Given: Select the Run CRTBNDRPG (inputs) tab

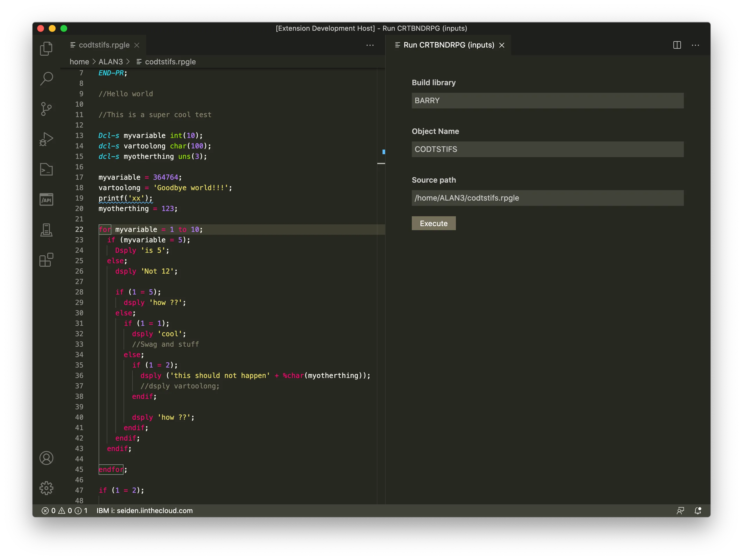Looking at the screenshot, I should tap(449, 45).
